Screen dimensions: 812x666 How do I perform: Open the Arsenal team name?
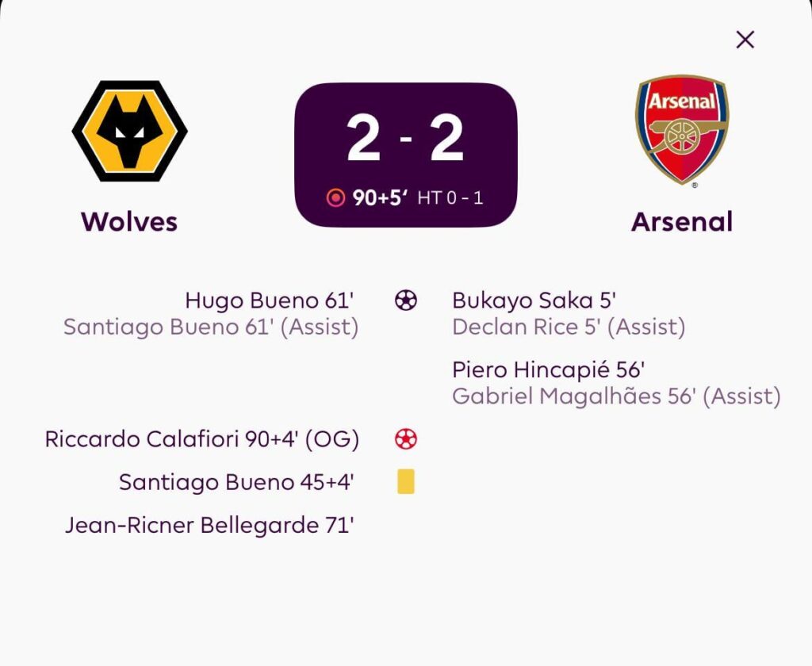coord(682,222)
